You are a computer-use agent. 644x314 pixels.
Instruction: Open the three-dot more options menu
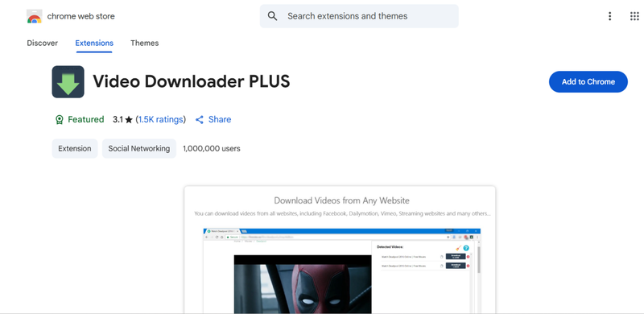(609, 16)
